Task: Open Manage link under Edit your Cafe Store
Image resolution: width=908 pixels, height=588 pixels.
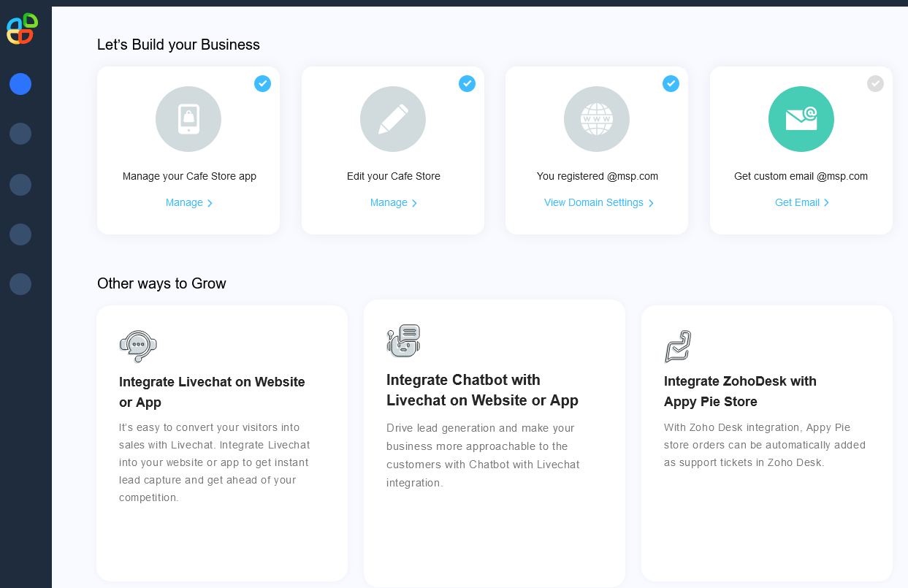Action: (389, 202)
